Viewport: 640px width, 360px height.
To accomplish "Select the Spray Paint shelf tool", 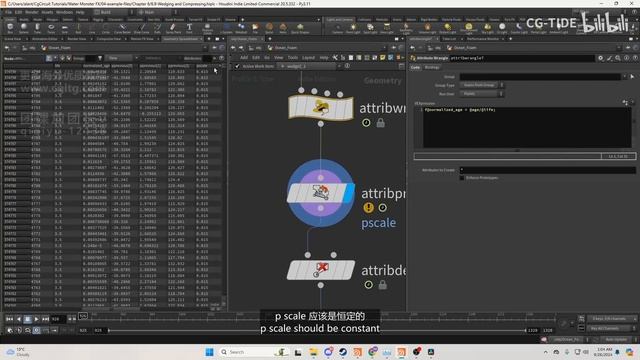I will coord(173,28).
